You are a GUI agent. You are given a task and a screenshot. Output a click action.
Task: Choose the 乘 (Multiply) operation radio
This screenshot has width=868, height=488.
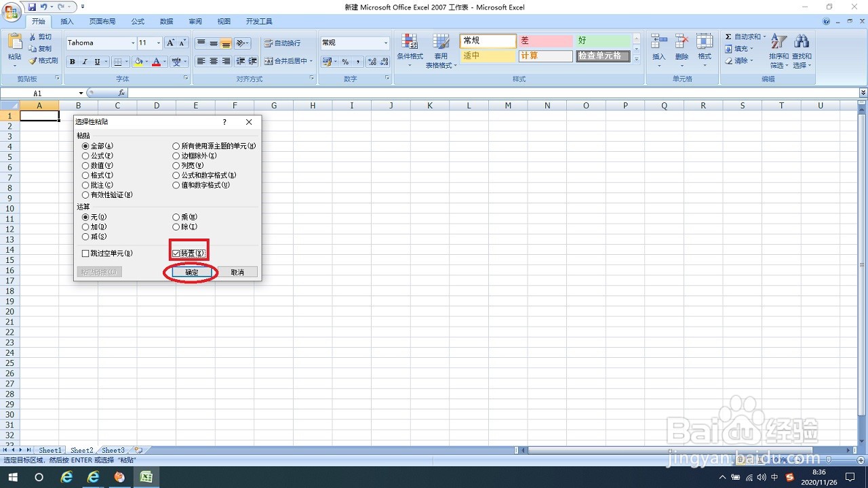[176, 217]
